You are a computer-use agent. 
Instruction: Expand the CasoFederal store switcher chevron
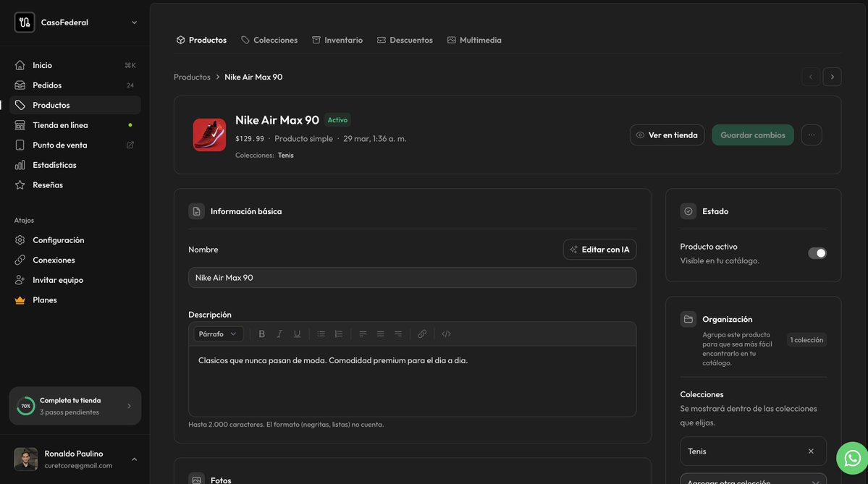click(x=134, y=22)
